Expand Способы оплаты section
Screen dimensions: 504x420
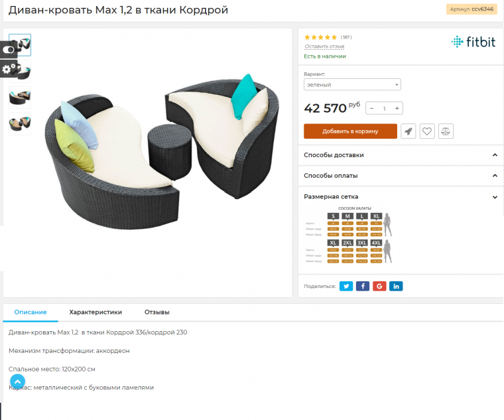click(401, 176)
